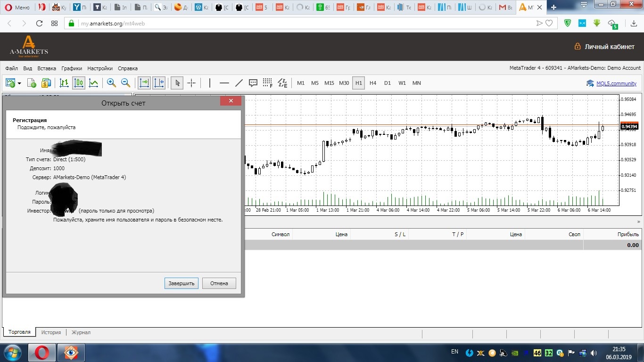This screenshot has height=362, width=644.
Task: Select the Crosshair tool
Action: click(x=191, y=83)
